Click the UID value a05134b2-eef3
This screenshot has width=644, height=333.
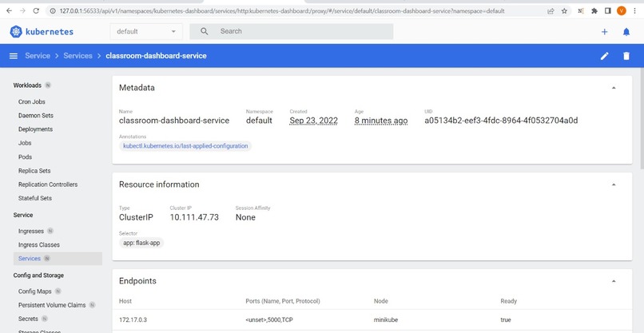coord(501,121)
